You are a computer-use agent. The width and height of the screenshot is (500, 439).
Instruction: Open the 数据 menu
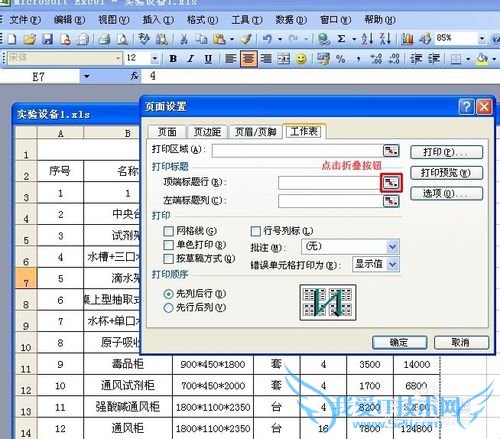coord(291,20)
